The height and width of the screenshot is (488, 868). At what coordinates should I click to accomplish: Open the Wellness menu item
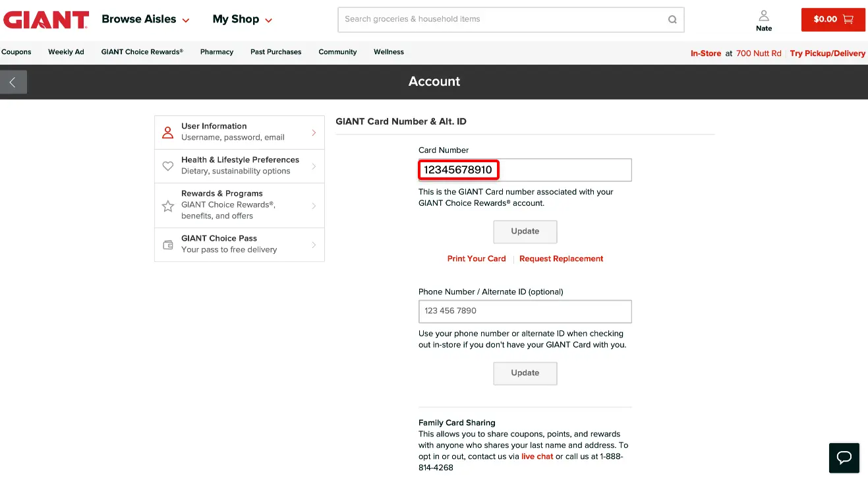(x=389, y=52)
